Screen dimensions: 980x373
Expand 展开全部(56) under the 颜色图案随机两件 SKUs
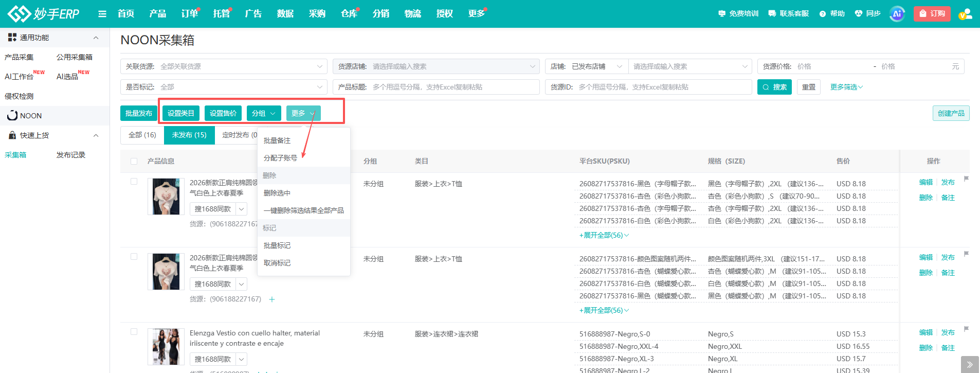(604, 310)
